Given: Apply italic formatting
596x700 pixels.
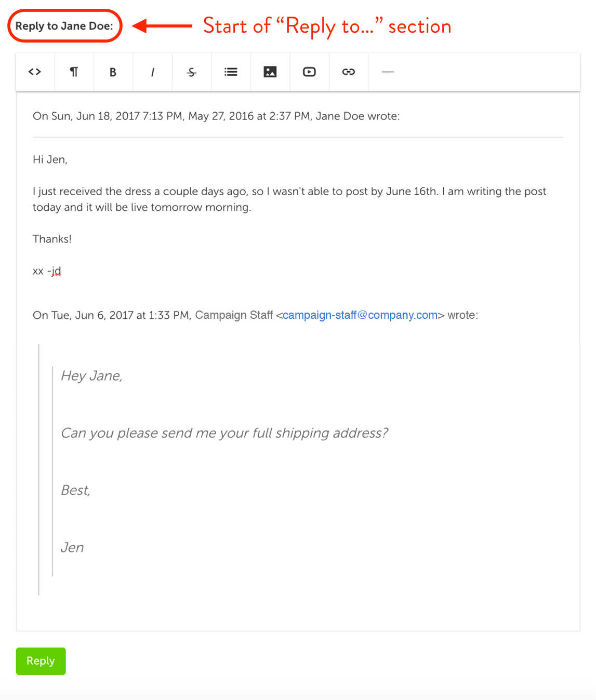Looking at the screenshot, I should pyautogui.click(x=153, y=72).
